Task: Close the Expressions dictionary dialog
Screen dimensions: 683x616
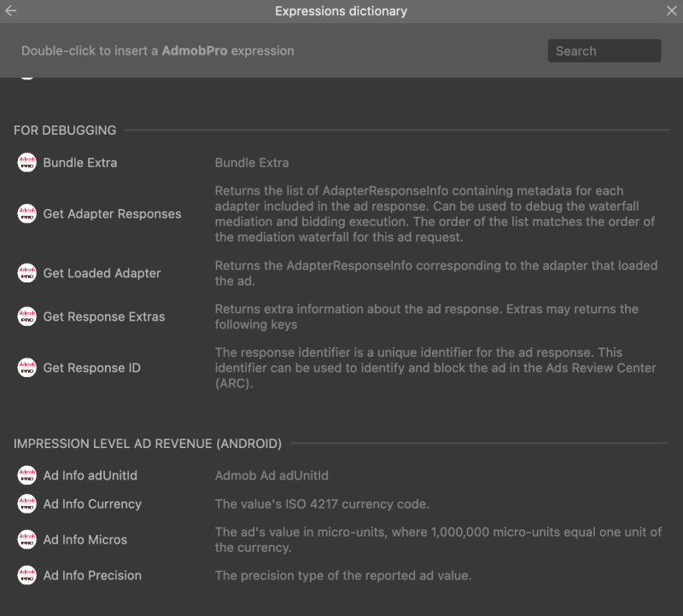Action: [672, 11]
